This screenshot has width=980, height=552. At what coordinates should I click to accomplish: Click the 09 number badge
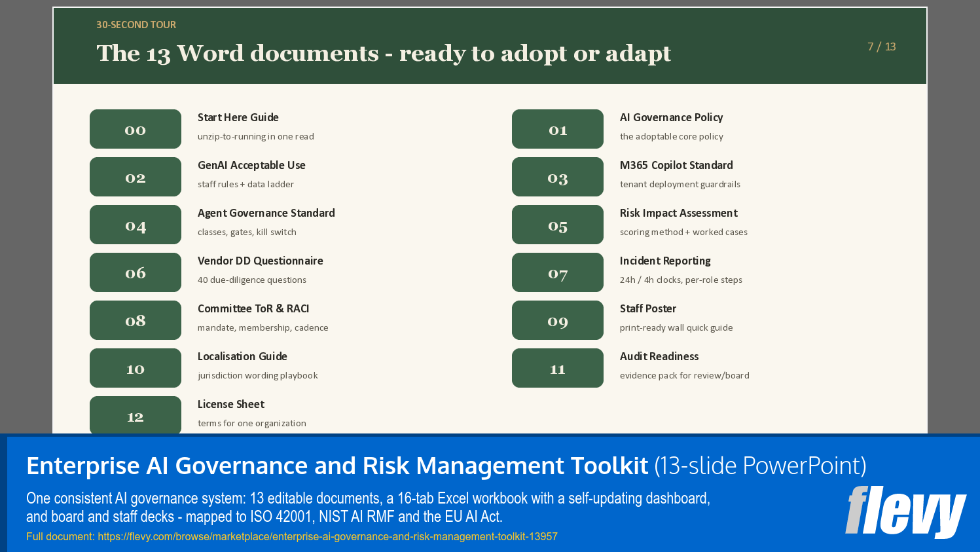click(558, 320)
